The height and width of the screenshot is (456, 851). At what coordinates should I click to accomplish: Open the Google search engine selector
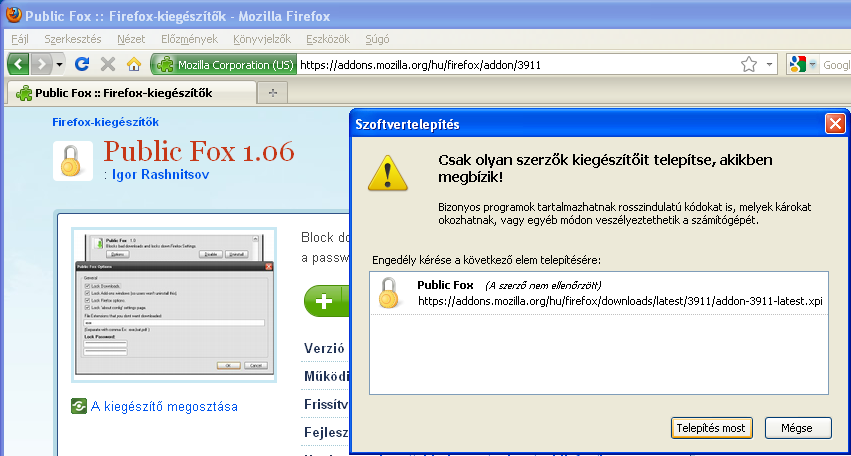[803, 65]
